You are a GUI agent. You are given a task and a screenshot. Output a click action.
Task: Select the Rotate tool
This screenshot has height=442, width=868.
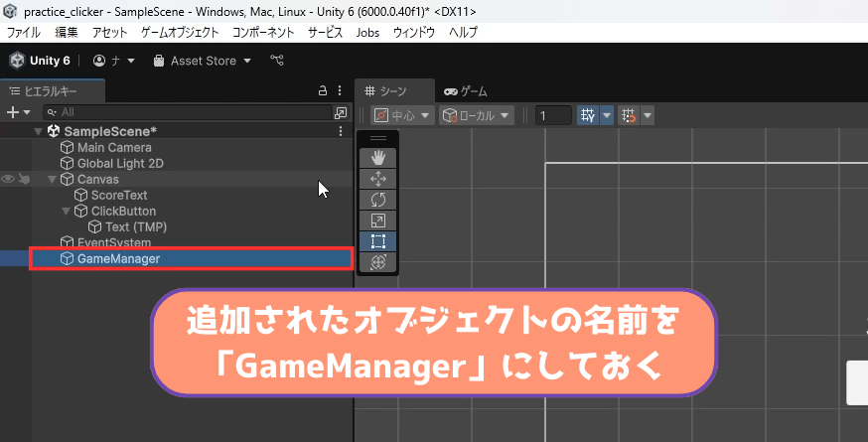click(378, 200)
